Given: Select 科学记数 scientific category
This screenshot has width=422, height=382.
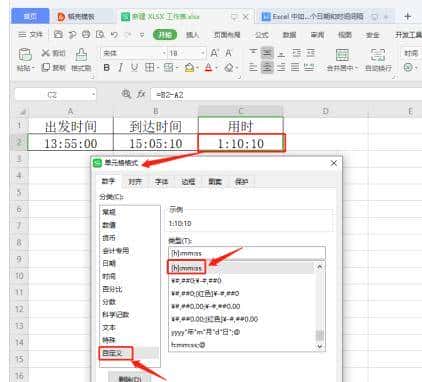Looking at the screenshot, I should coord(115,315).
